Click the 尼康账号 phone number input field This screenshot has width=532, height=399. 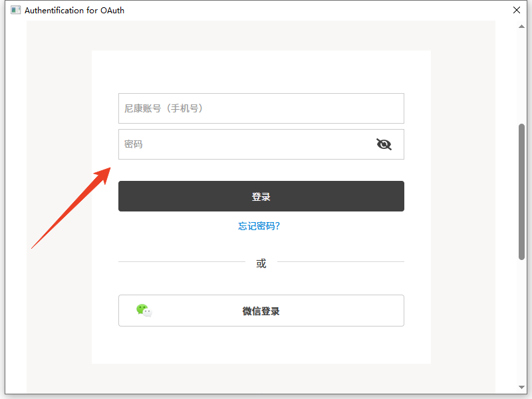(x=261, y=108)
